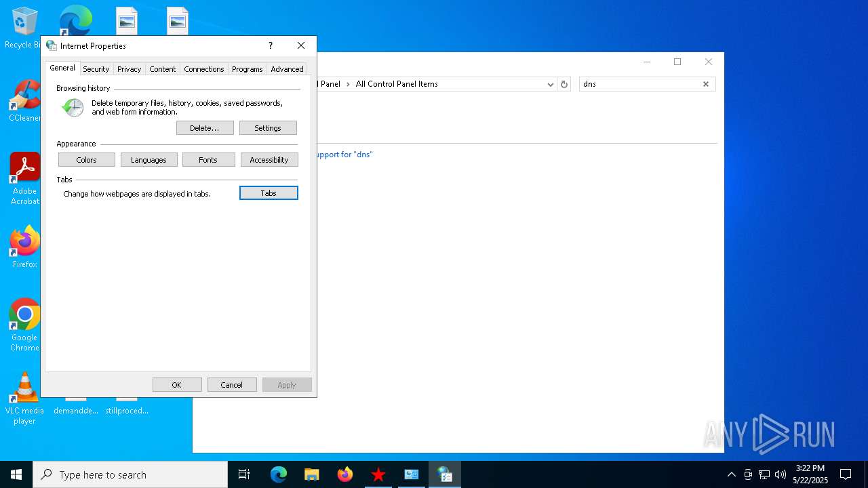Screen dimensions: 868x488
Task: Select first image file on desktop
Action: 127,21
